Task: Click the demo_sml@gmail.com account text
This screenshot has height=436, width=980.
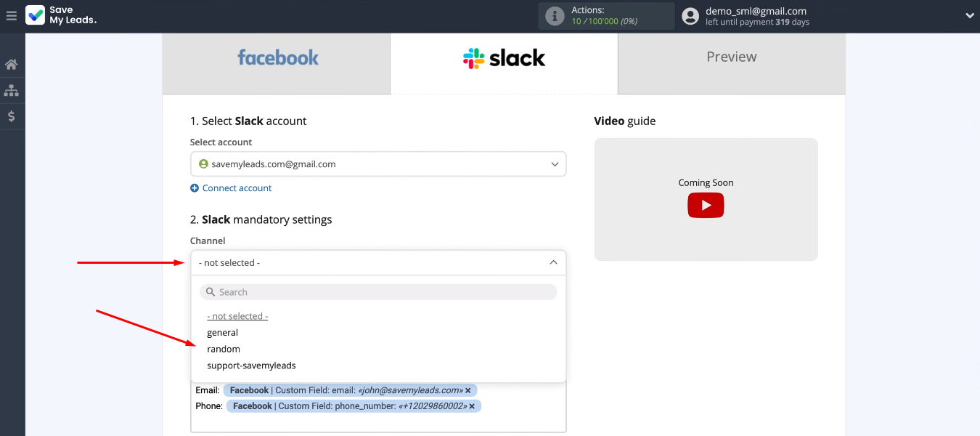Action: pos(756,11)
